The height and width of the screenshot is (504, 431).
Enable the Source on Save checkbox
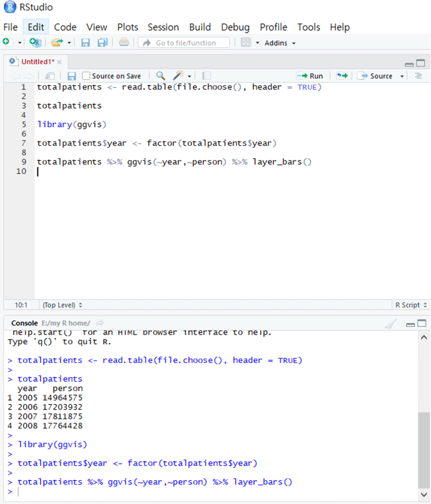coord(86,76)
